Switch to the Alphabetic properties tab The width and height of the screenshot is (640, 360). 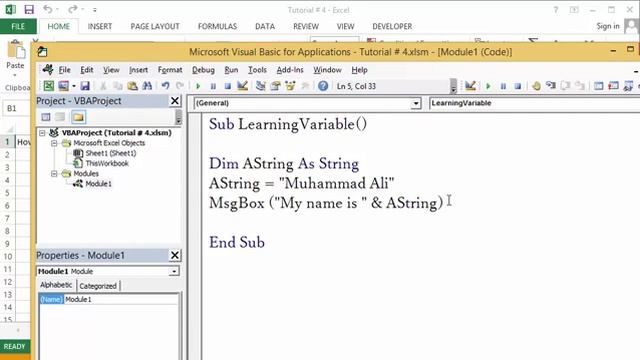(56, 285)
